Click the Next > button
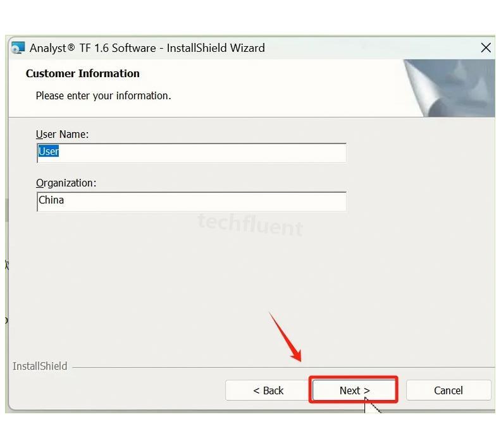 click(x=354, y=390)
